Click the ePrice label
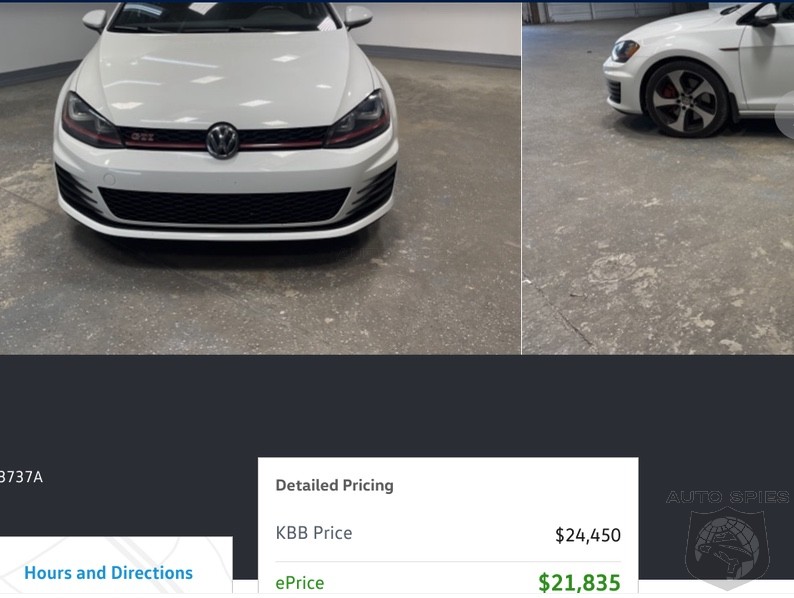 pos(300,582)
